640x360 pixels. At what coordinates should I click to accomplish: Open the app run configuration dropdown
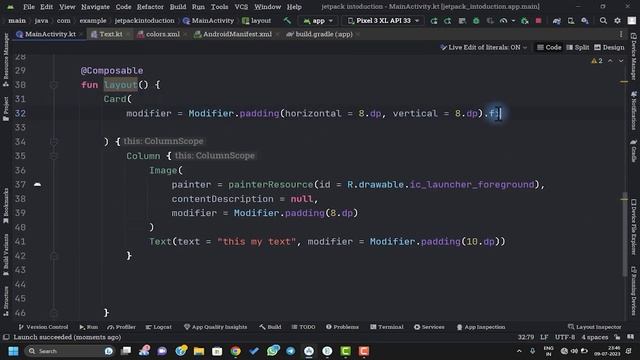pyautogui.click(x=318, y=20)
